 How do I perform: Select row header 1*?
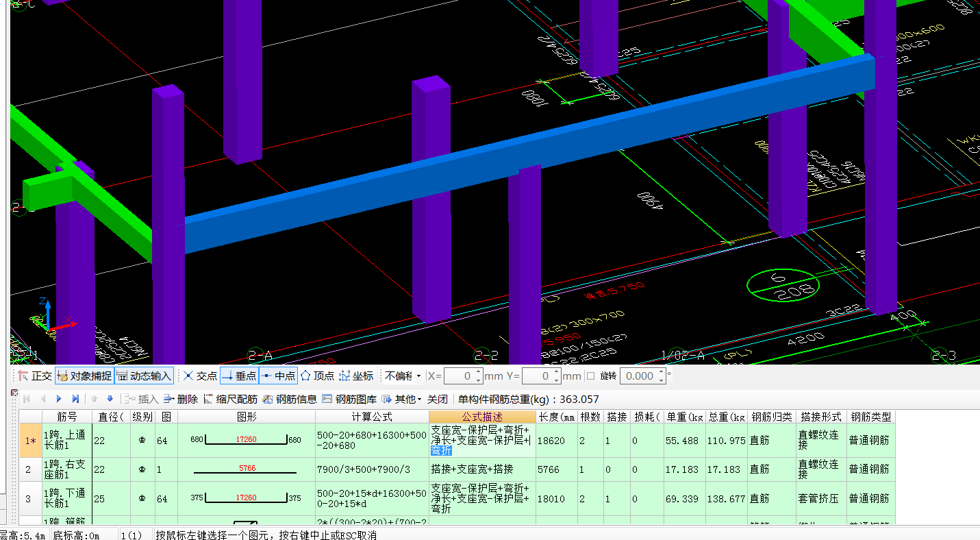click(x=30, y=441)
